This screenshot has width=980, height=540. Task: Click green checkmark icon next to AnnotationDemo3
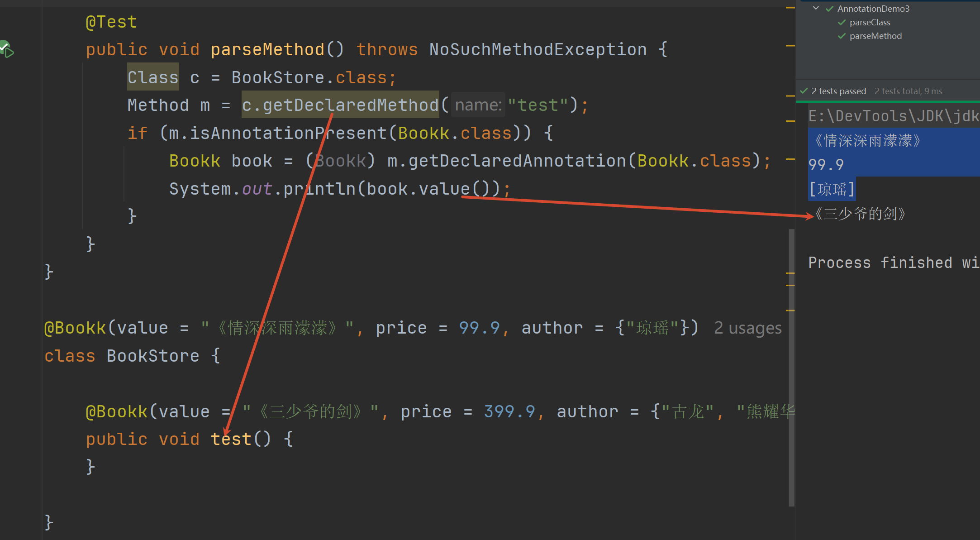click(830, 9)
